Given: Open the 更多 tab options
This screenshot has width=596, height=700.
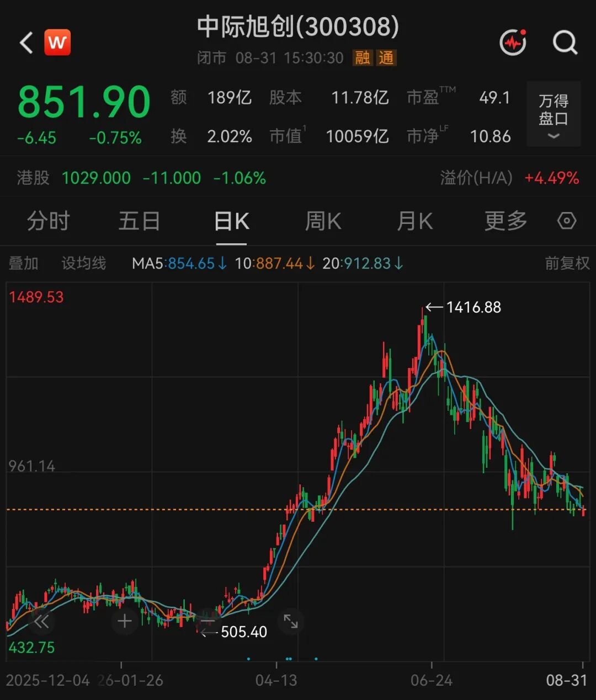Looking at the screenshot, I should click(x=506, y=221).
